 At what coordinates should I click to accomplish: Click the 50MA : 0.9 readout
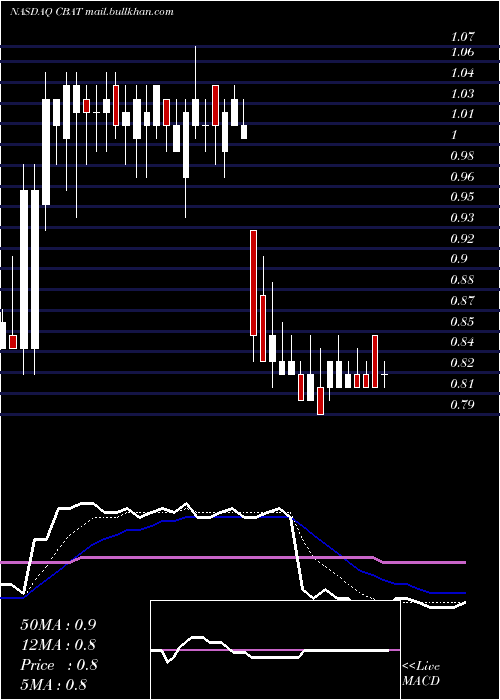coord(58,625)
